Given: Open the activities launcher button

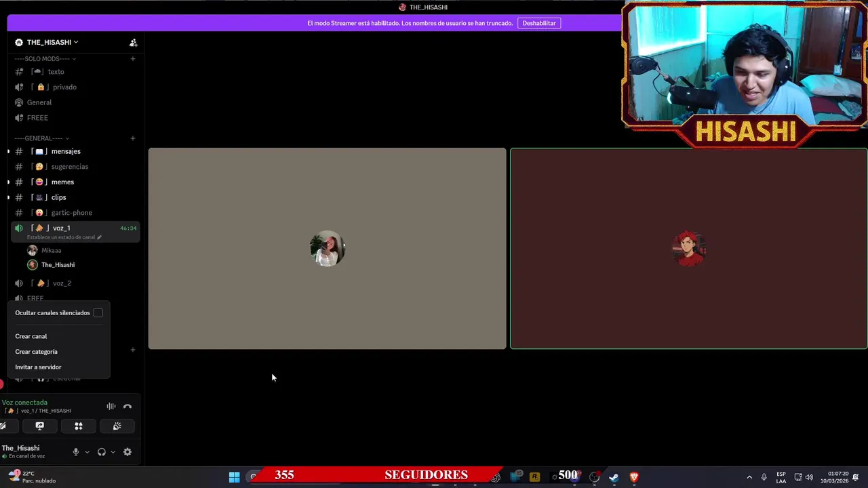Looking at the screenshot, I should [79, 426].
